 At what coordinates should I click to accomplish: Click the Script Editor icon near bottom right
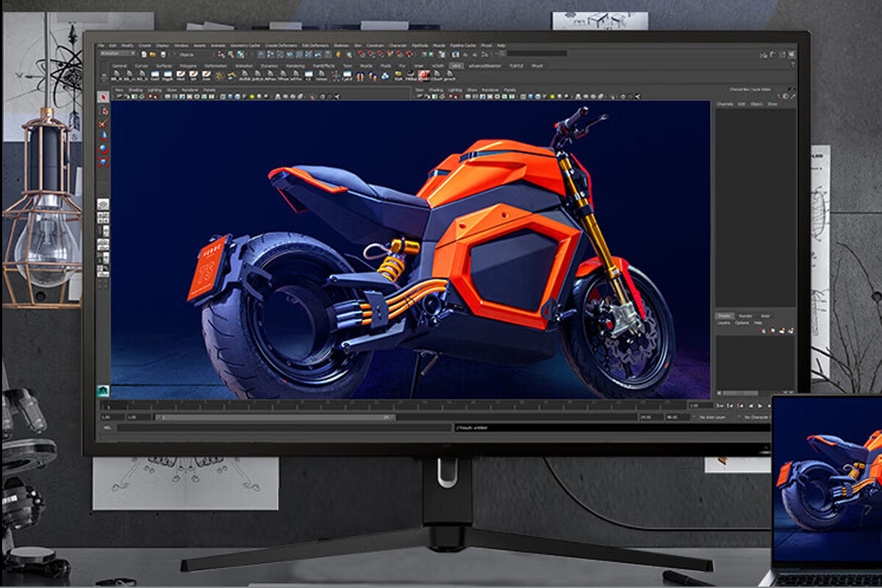coord(769,425)
